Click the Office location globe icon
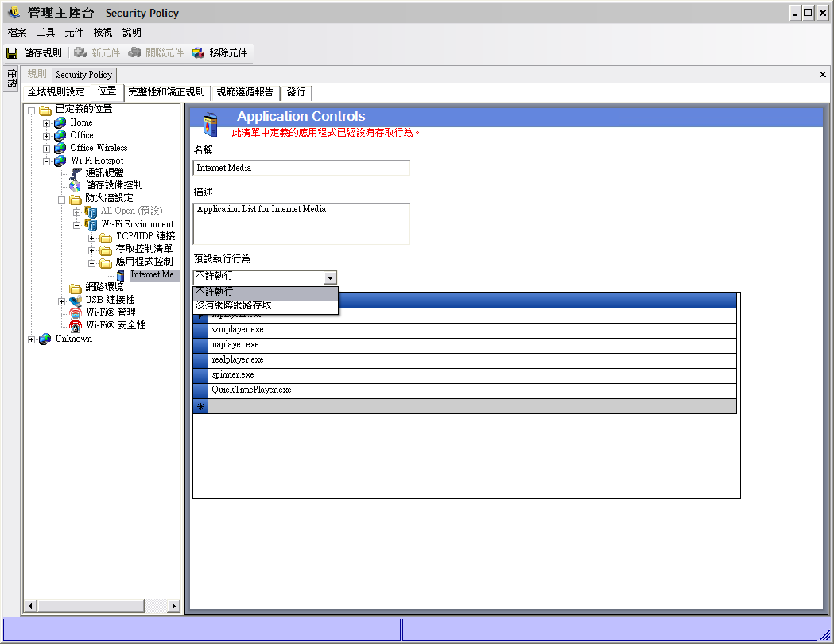The image size is (834, 644). click(60, 136)
